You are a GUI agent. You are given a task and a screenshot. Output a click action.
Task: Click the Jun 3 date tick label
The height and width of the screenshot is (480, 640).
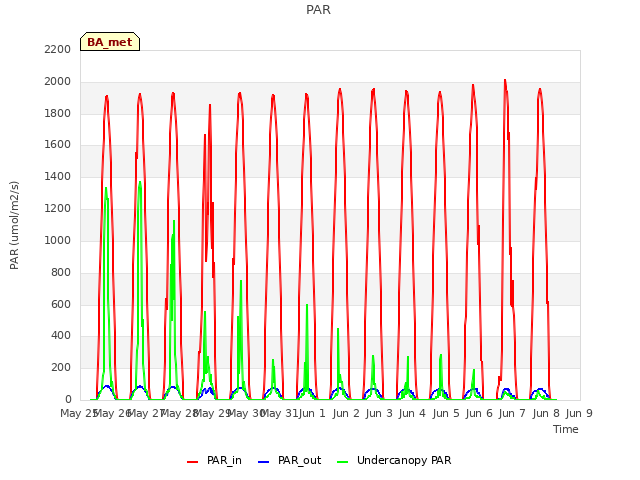click(379, 413)
